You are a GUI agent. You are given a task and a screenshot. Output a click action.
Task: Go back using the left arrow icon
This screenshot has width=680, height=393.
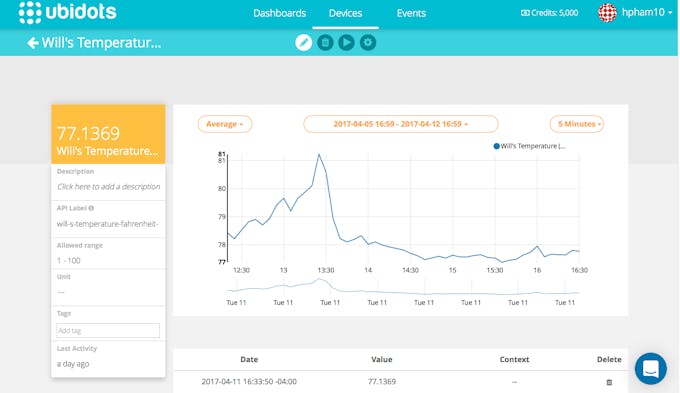[x=33, y=43]
